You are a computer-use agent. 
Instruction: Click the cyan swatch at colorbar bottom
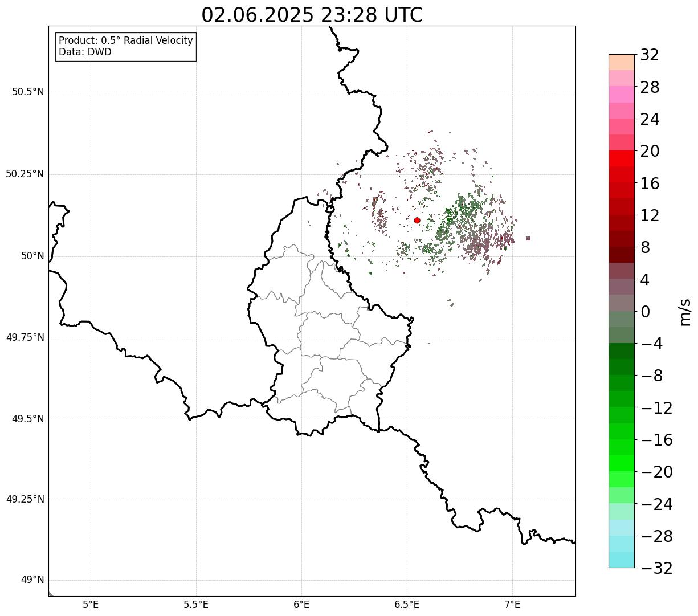[x=622, y=560]
